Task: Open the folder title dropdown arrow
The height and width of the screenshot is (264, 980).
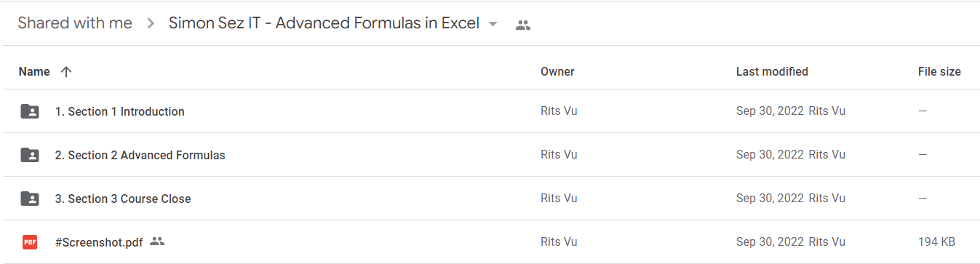Action: point(493,24)
